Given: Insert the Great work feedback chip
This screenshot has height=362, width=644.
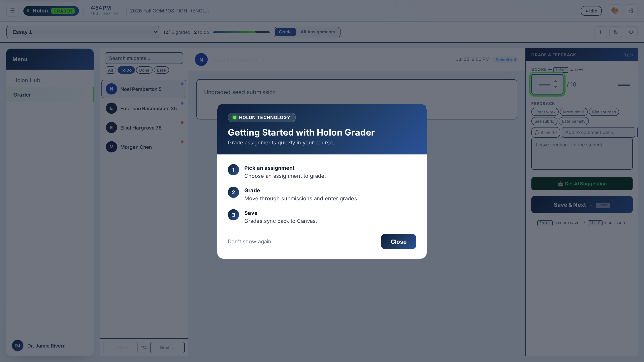Looking at the screenshot, I should [x=545, y=112].
